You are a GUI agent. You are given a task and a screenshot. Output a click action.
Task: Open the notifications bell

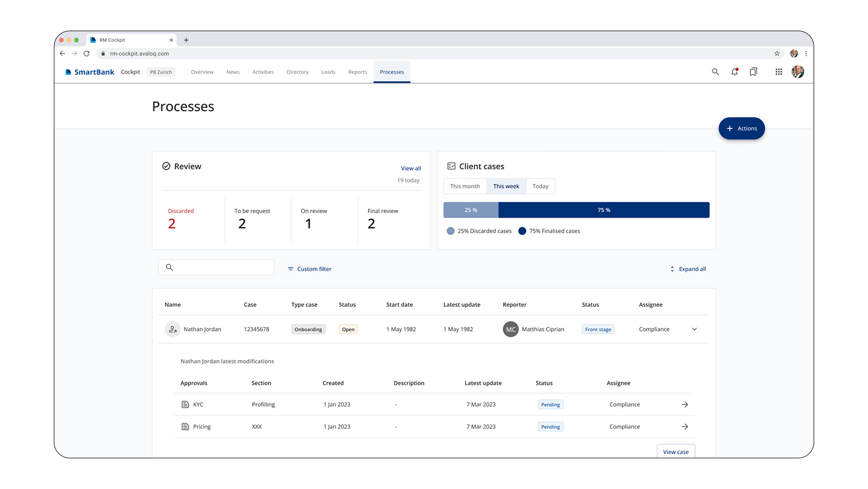click(x=734, y=72)
